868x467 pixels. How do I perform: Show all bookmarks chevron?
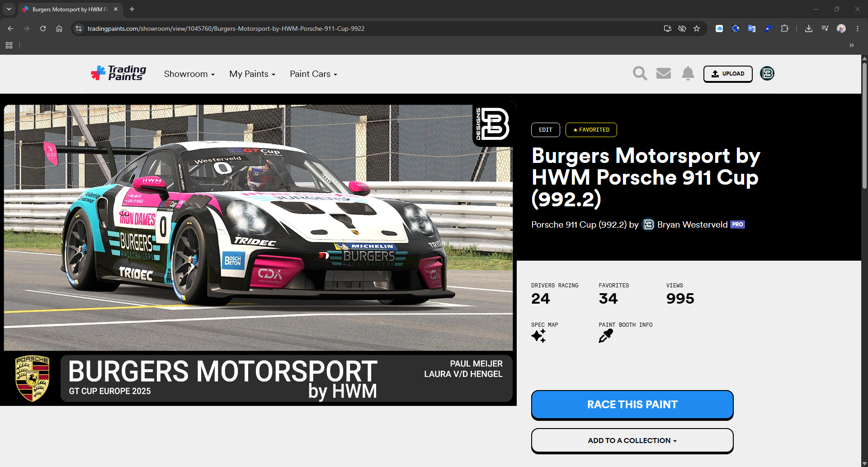[x=852, y=45]
